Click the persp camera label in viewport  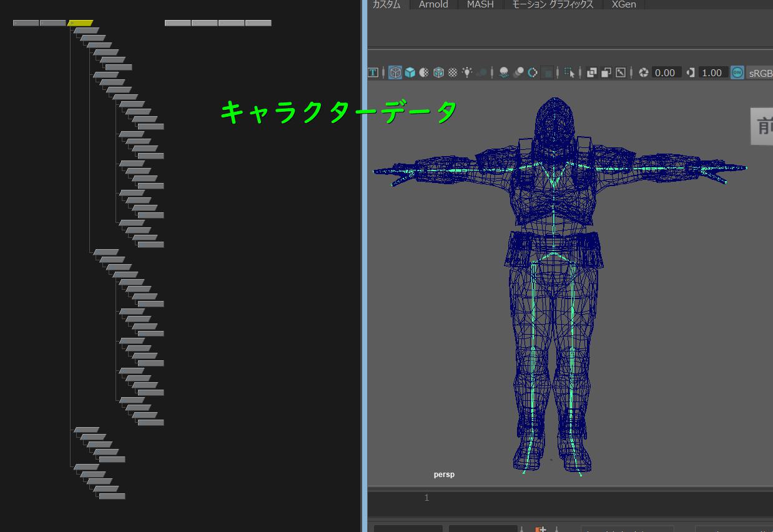444,475
